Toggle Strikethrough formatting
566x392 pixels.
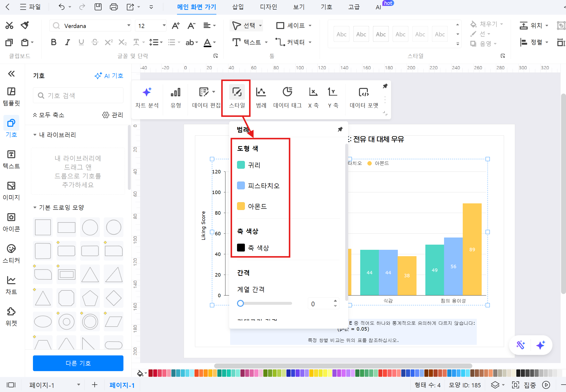(95, 42)
